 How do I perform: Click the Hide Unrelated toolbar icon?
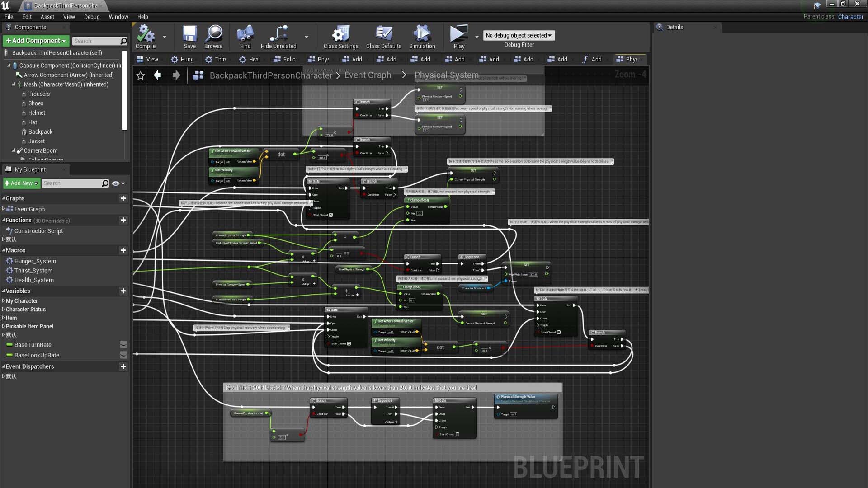click(x=278, y=37)
